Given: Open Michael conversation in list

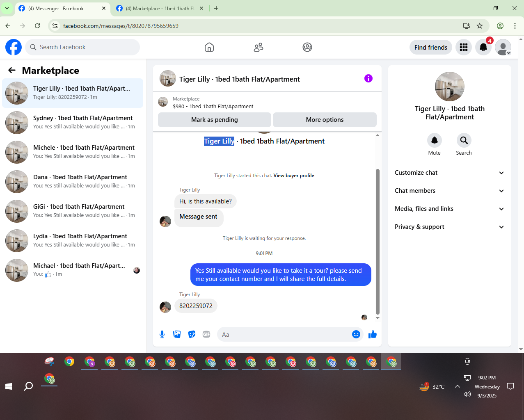Looking at the screenshot, I should (73, 270).
